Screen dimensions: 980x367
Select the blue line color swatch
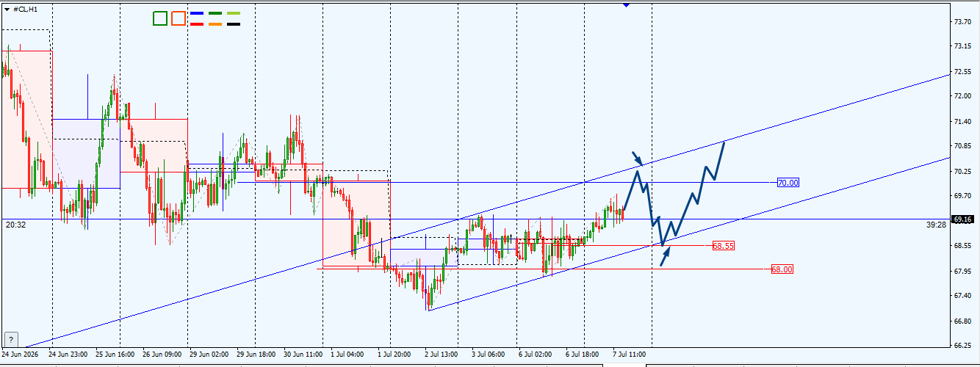(x=197, y=13)
